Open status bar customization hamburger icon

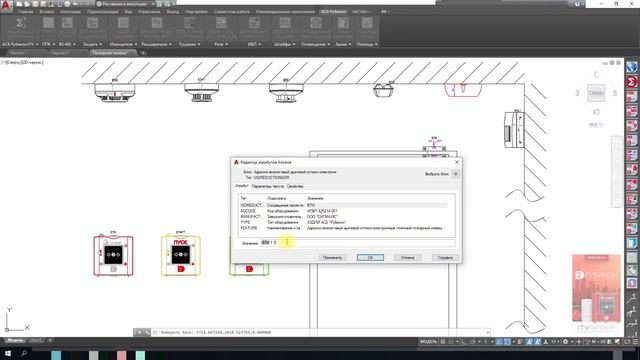click(x=635, y=342)
